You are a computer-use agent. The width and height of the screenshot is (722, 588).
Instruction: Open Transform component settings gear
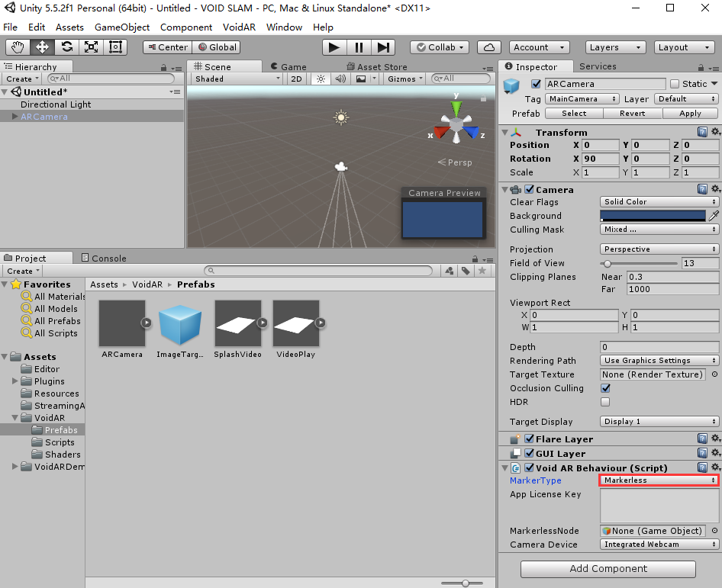[715, 132]
